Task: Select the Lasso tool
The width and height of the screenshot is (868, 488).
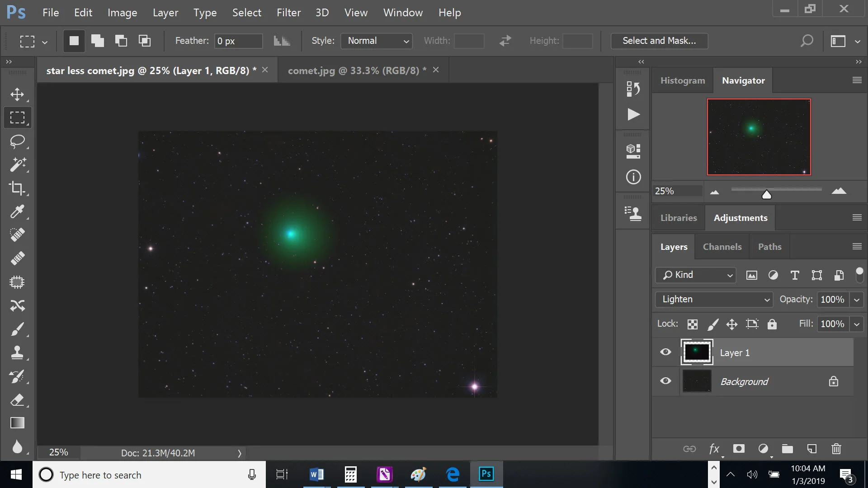Action: click(x=17, y=141)
